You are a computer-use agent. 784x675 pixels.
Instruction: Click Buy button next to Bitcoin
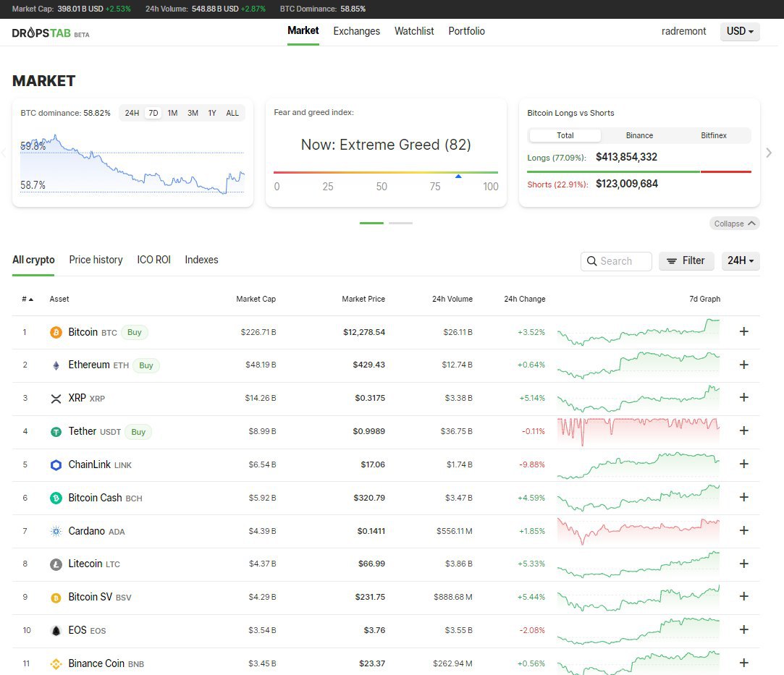135,332
